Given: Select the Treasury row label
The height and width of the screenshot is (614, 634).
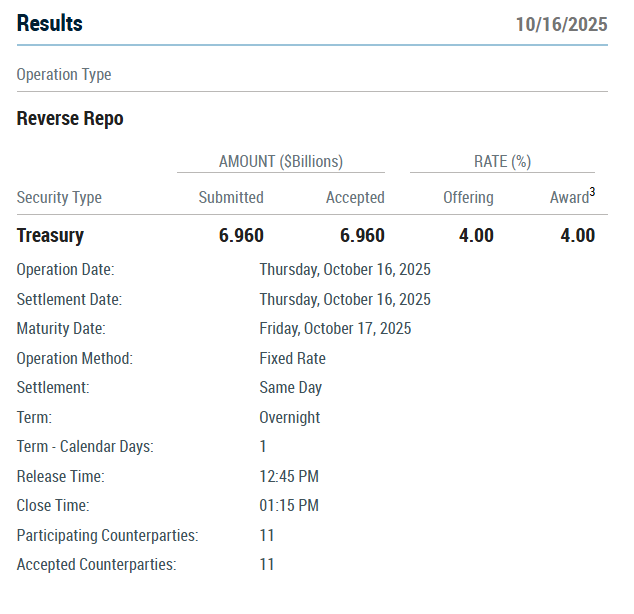Looking at the screenshot, I should 50,236.
